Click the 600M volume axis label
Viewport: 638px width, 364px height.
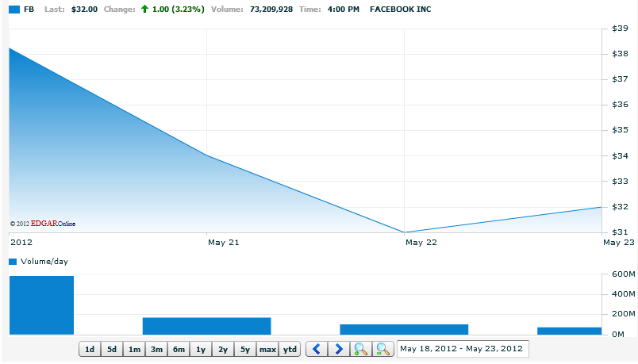[x=624, y=274]
